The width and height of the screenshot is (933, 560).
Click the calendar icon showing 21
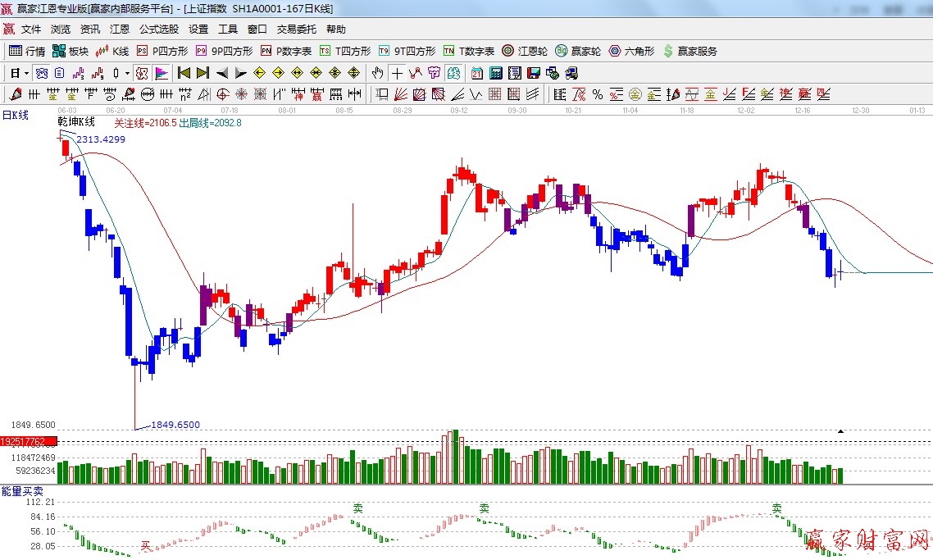(x=476, y=73)
